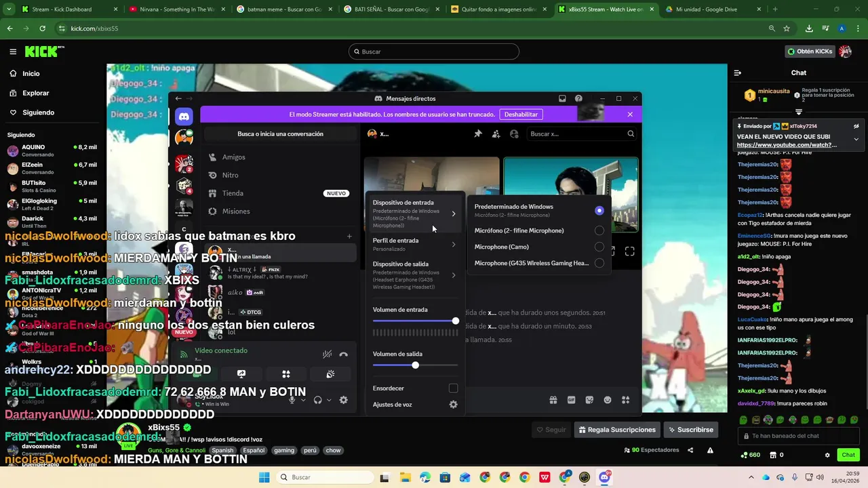Screen dimensions: 868x488
Task: Go to 'Siguiendo' in Kick sidebar
Action: (52, 113)
